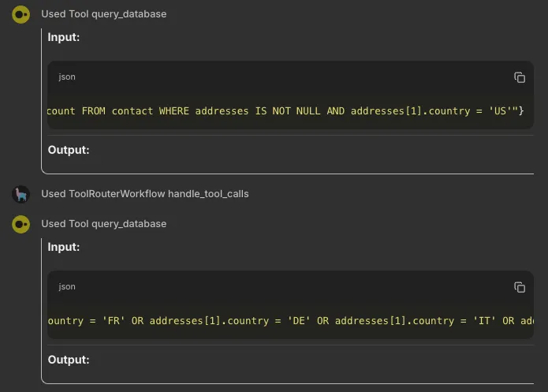Click 'Used ToolRouterWorkflow handle_tool_calls' text
Image resolution: width=548 pixels, height=392 pixels.
click(145, 194)
